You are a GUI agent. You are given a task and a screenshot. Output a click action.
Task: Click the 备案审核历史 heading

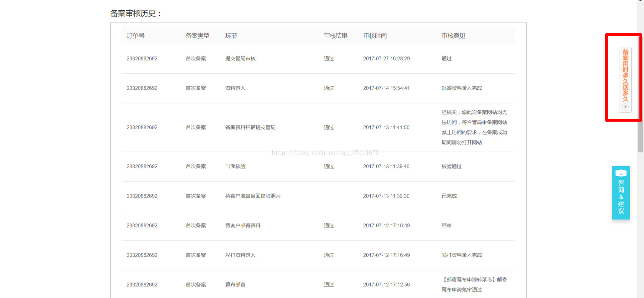point(136,13)
